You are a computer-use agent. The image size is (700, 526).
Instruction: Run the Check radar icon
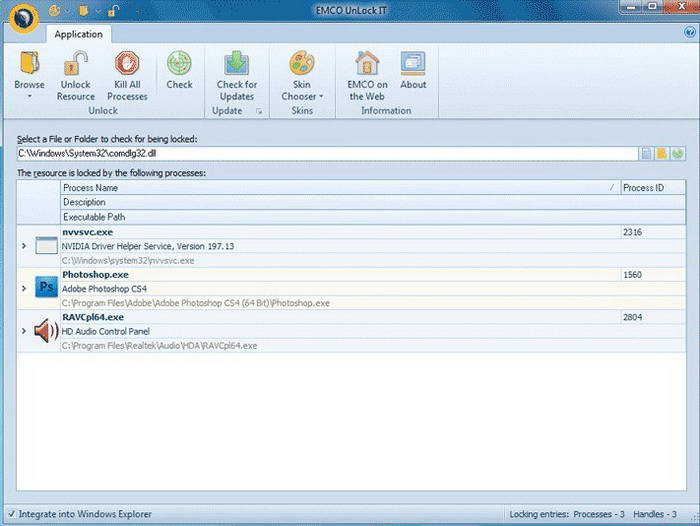click(x=179, y=63)
